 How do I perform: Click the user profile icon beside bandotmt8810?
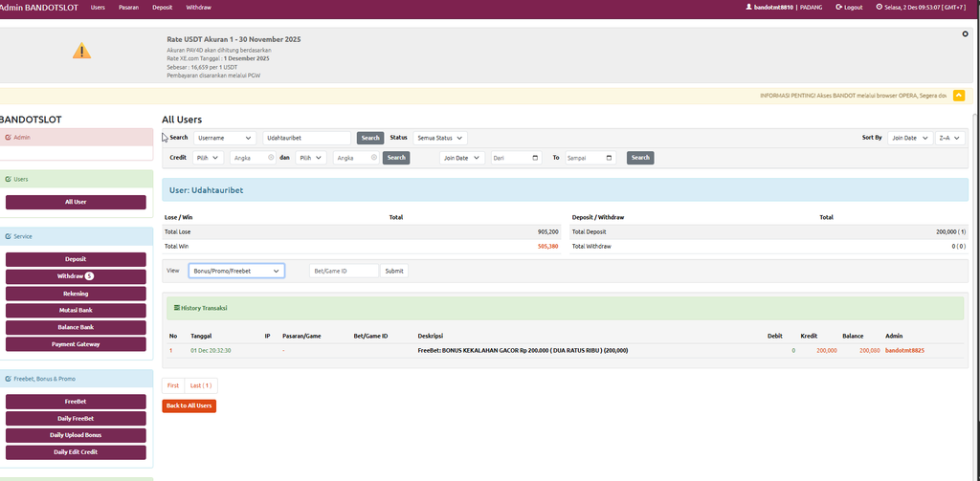(748, 7)
